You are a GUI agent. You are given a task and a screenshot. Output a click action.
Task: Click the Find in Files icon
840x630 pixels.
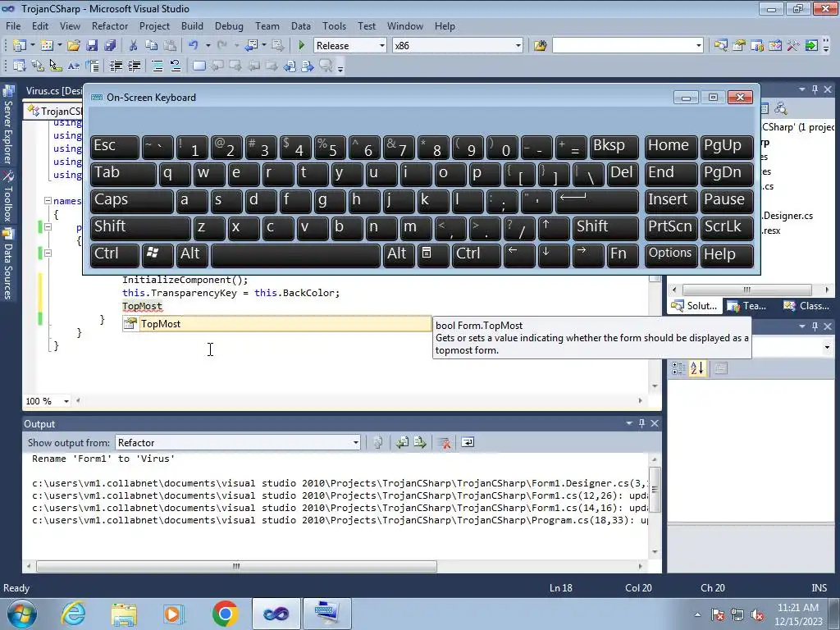(x=540, y=46)
